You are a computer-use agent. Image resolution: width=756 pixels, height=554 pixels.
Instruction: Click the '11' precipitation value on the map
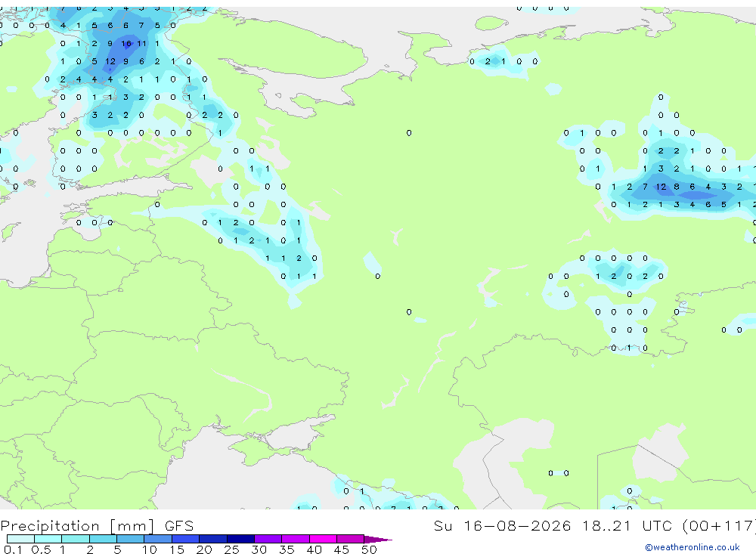pyautogui.click(x=142, y=43)
